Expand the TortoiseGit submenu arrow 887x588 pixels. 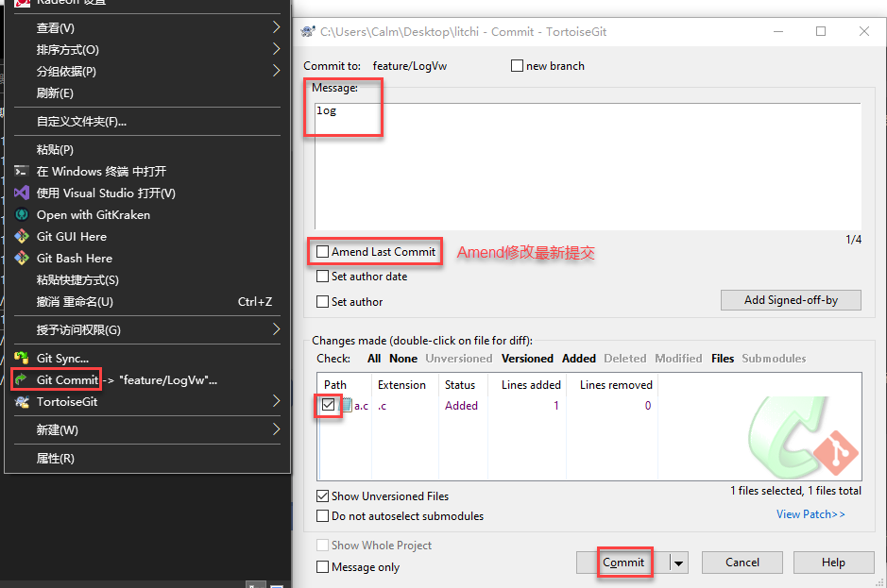click(x=276, y=401)
